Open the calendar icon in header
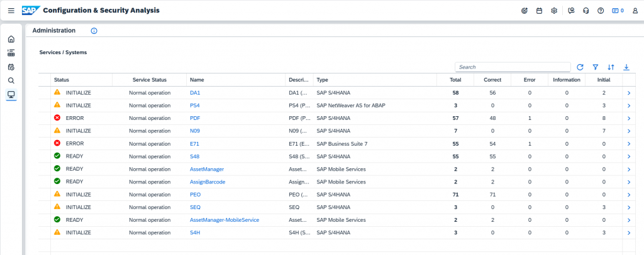644x255 pixels. [539, 11]
